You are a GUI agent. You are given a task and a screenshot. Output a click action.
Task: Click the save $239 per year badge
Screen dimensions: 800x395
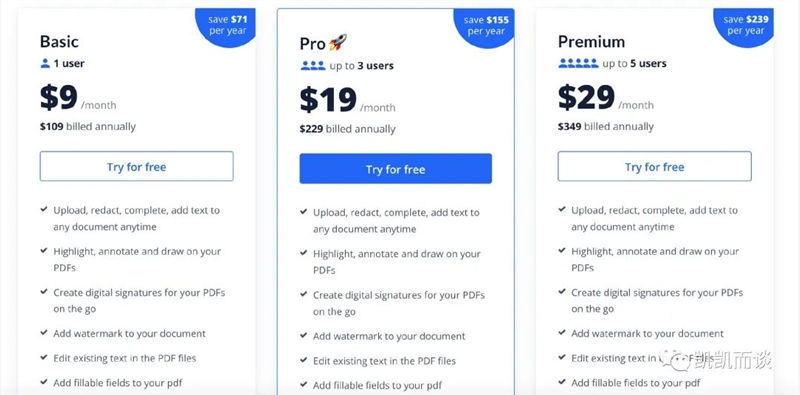pos(745,26)
